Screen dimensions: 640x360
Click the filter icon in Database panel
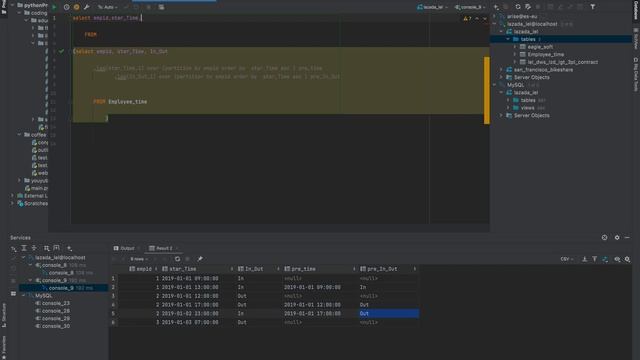[x=593, y=7]
